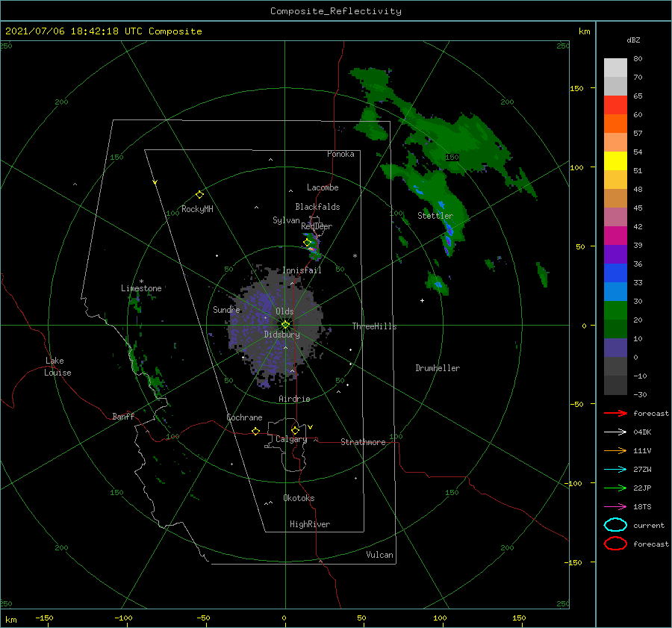Image resolution: width=672 pixels, height=628 pixels.
Task: Click the RedDeer city label
Action: pos(317,226)
